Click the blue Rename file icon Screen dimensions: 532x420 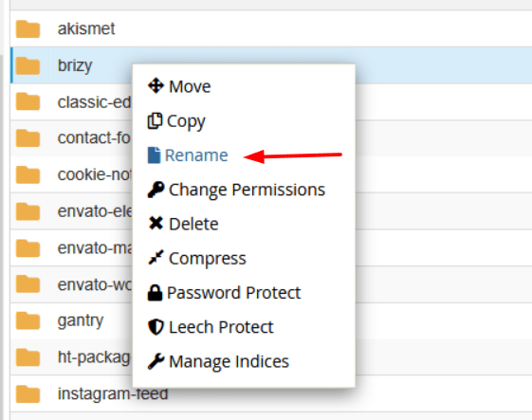[x=154, y=155]
